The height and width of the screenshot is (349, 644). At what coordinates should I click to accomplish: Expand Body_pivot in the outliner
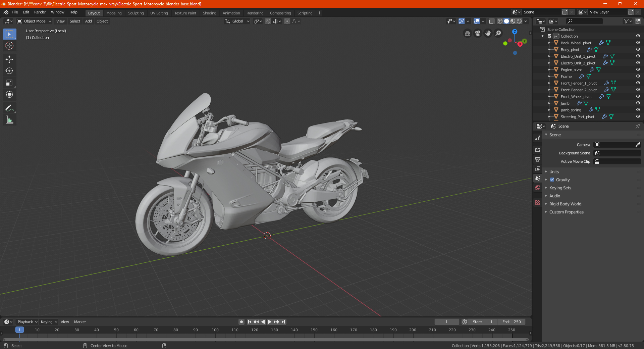549,50
